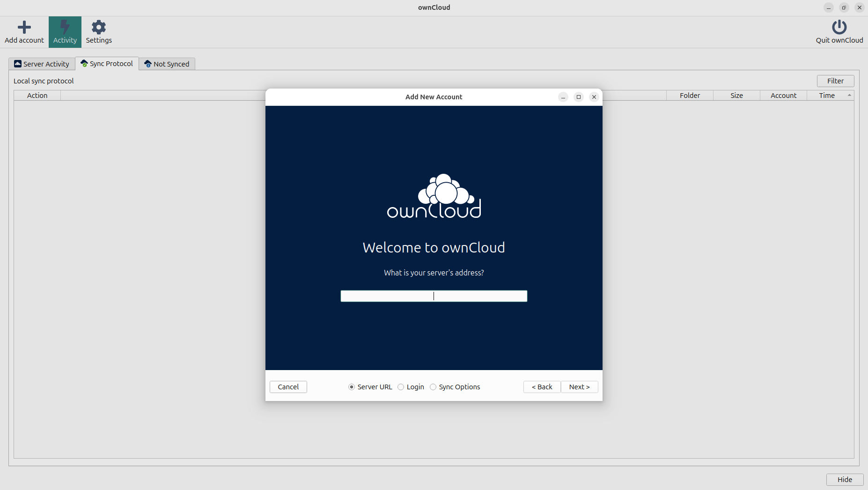
Task: Sort by the Size column header
Action: pyautogui.click(x=736, y=96)
